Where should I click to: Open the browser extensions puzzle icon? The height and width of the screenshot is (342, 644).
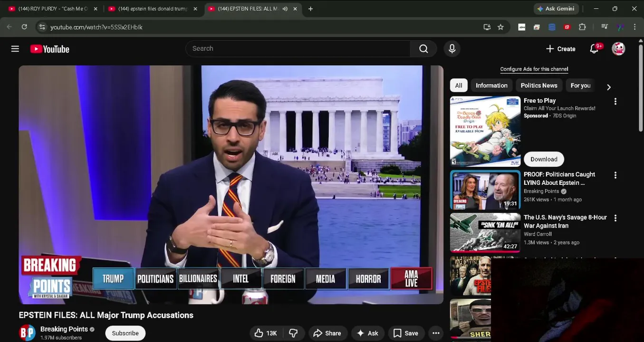tap(582, 27)
